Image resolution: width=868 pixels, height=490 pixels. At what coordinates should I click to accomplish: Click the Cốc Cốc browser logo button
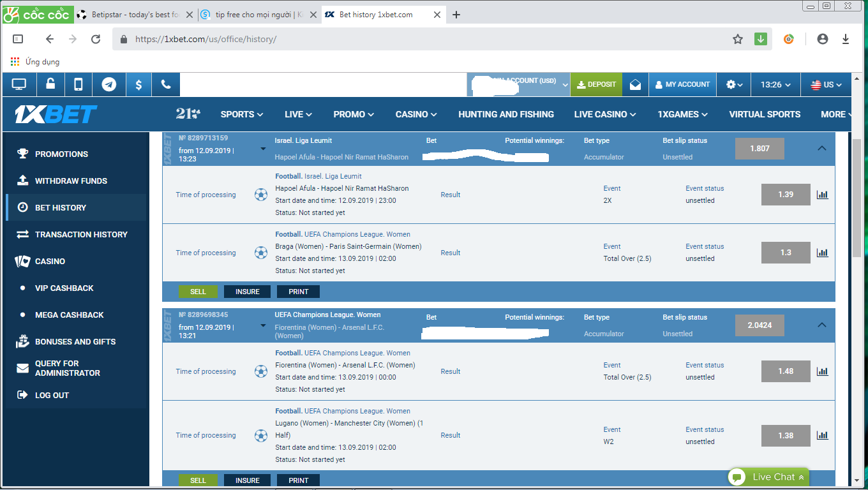37,14
